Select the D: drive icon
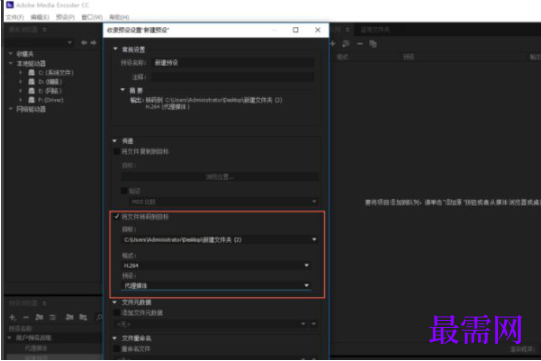This screenshot has width=541, height=361. (31, 81)
